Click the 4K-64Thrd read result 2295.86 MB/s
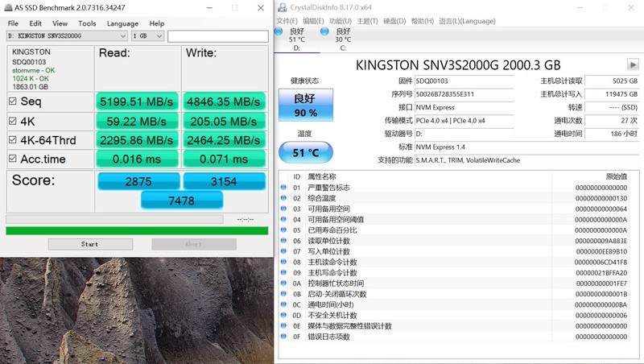The height and width of the screenshot is (364, 644). click(x=137, y=140)
